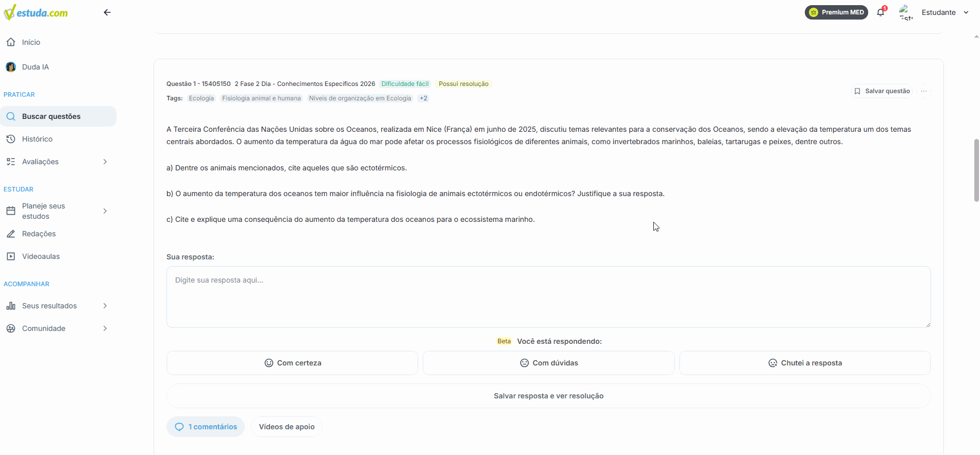Switch to Vídeos de apoio tab
The width and height of the screenshot is (980, 455).
(286, 427)
